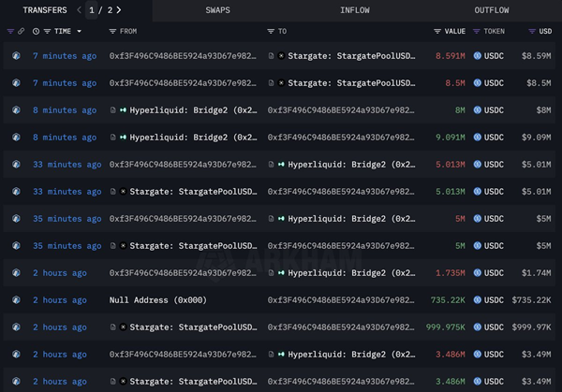
Task: Click Stargate pool recipient in 8.5M row
Action: tap(351, 83)
